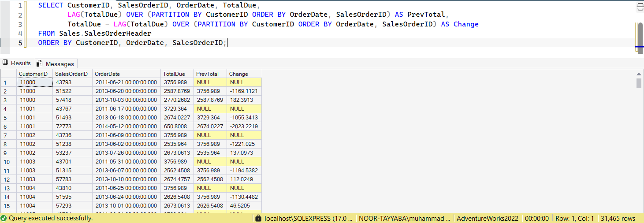
Task: Click line number 5 in editor gutter
Action: pos(20,43)
